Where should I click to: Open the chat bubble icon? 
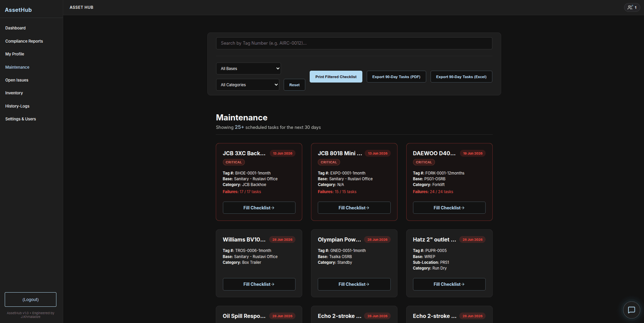(x=631, y=310)
